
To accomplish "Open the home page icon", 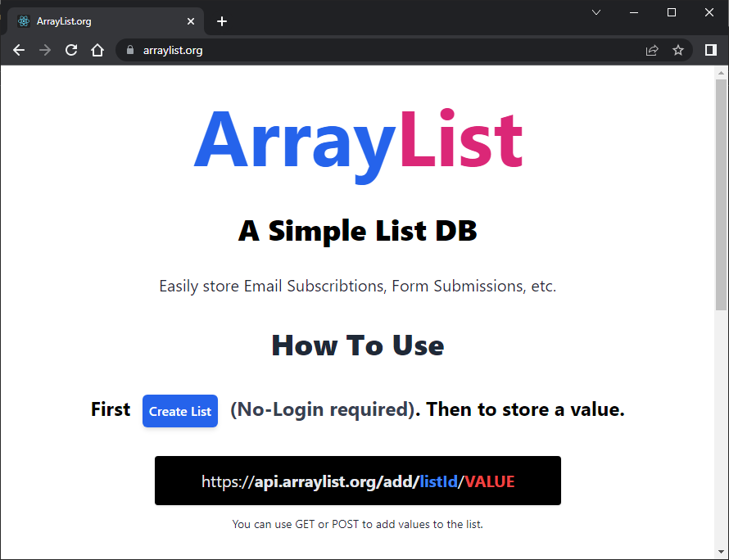I will 97,50.
